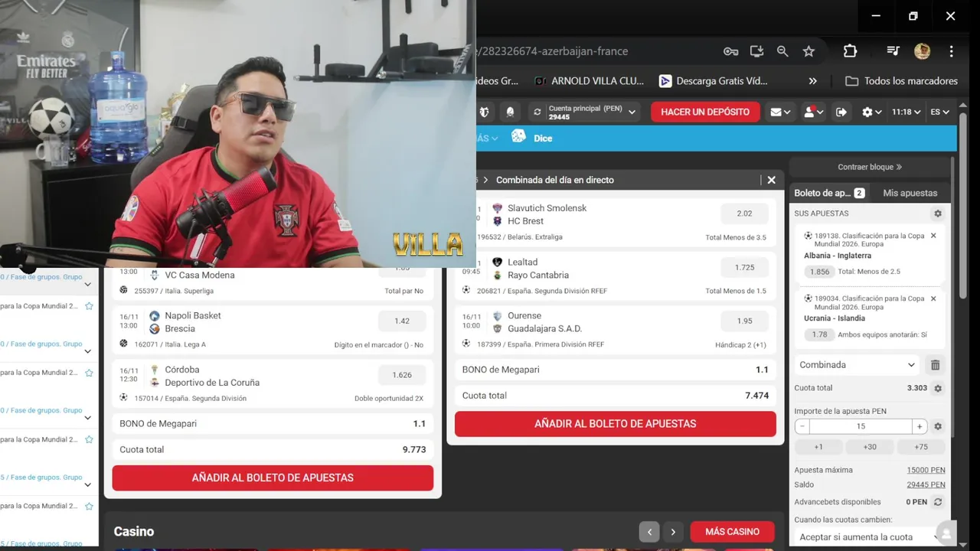Click HACER UN DEPÓSITO button
980x551 pixels.
tap(705, 112)
